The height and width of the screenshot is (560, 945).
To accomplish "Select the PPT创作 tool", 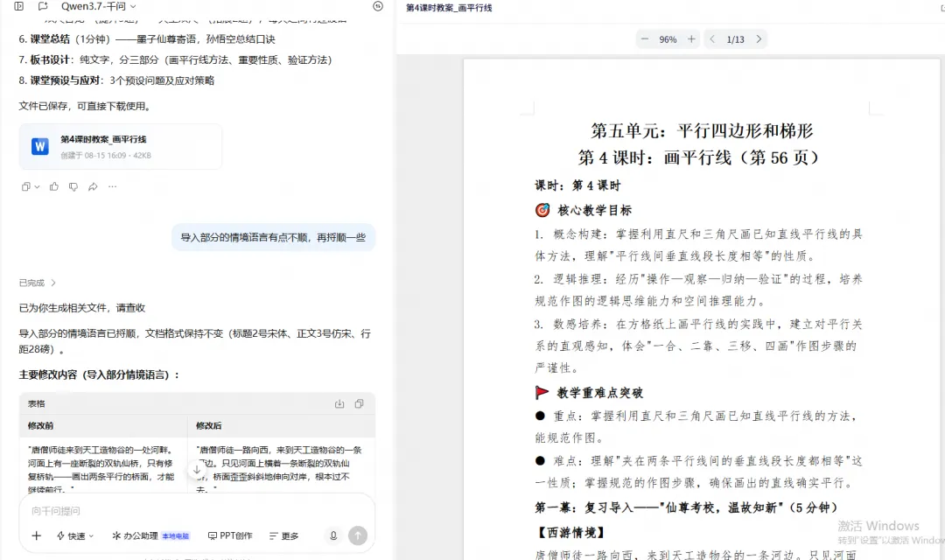I will point(230,535).
